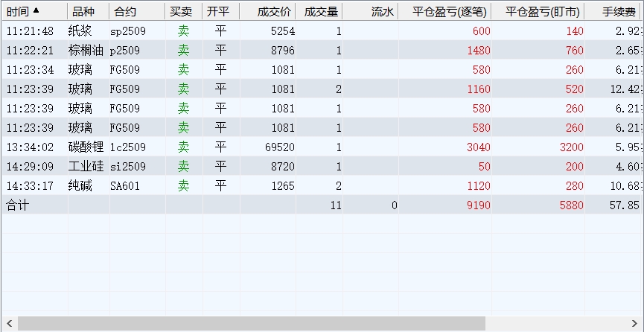Click the price cell 5254
The height and width of the screenshot is (332, 644).
click(283, 31)
